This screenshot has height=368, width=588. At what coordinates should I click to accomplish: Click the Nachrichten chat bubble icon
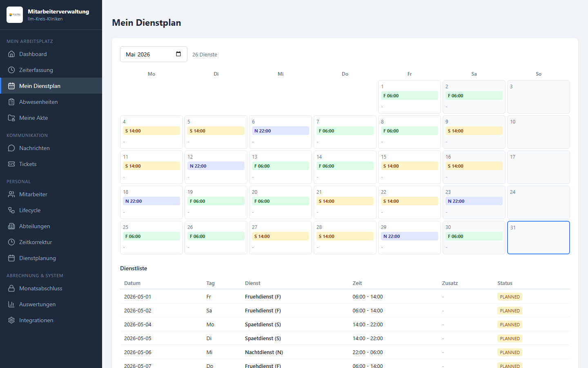(11, 148)
